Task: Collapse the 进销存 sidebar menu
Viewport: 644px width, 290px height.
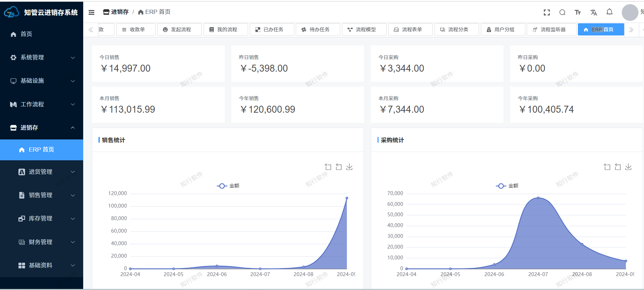Action: tap(42, 128)
